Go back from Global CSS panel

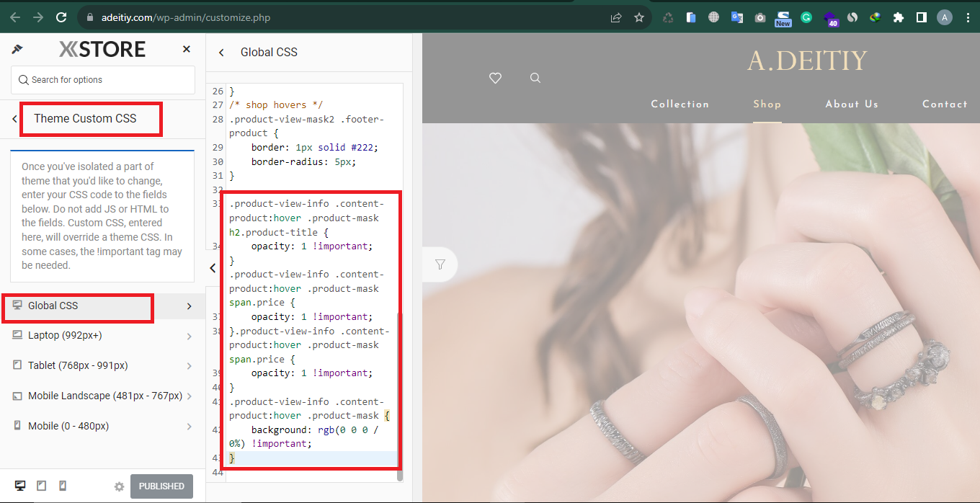[221, 52]
